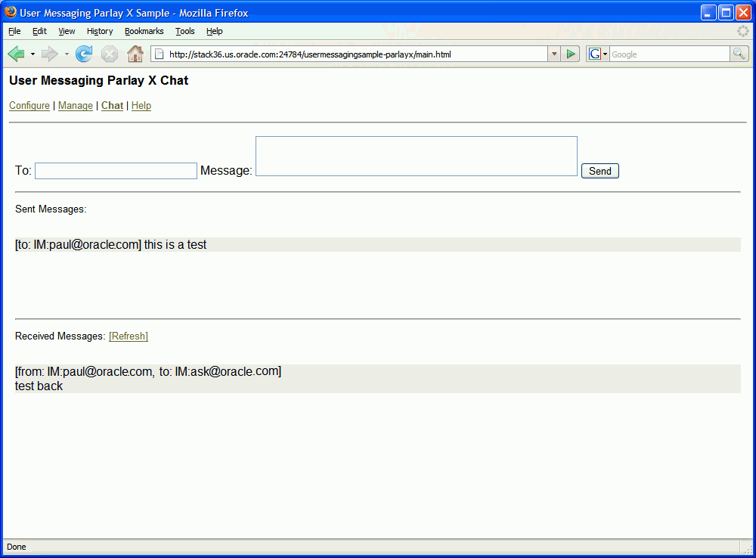The width and height of the screenshot is (756, 558).
Task: Reload the page with the Refresh icon
Action: [x=84, y=54]
